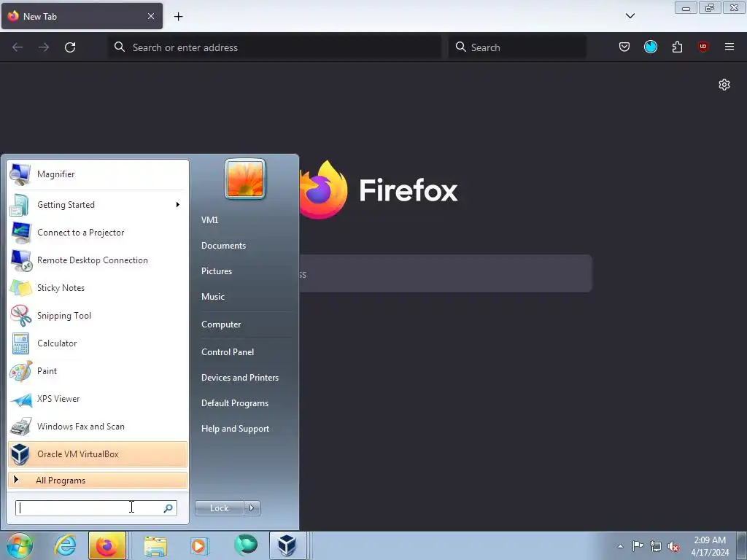Viewport: 747px width, 560px height.
Task: Open Internet Explorer from taskbar
Action: tap(65, 545)
